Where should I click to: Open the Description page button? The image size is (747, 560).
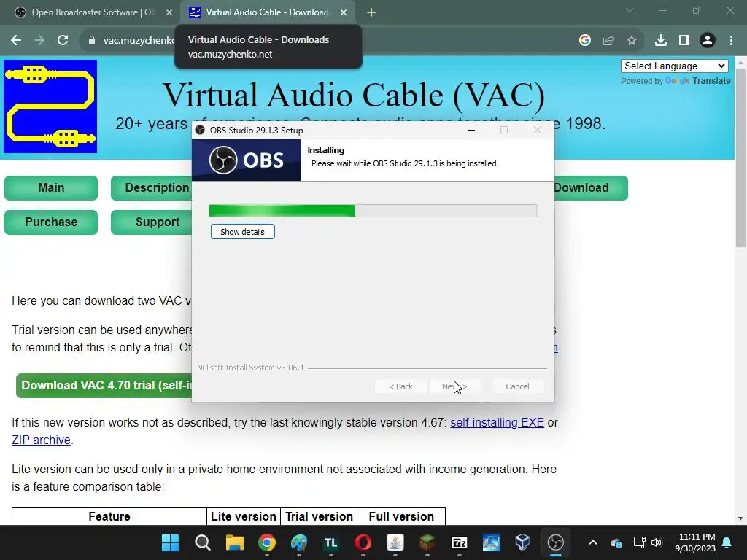click(x=151, y=188)
